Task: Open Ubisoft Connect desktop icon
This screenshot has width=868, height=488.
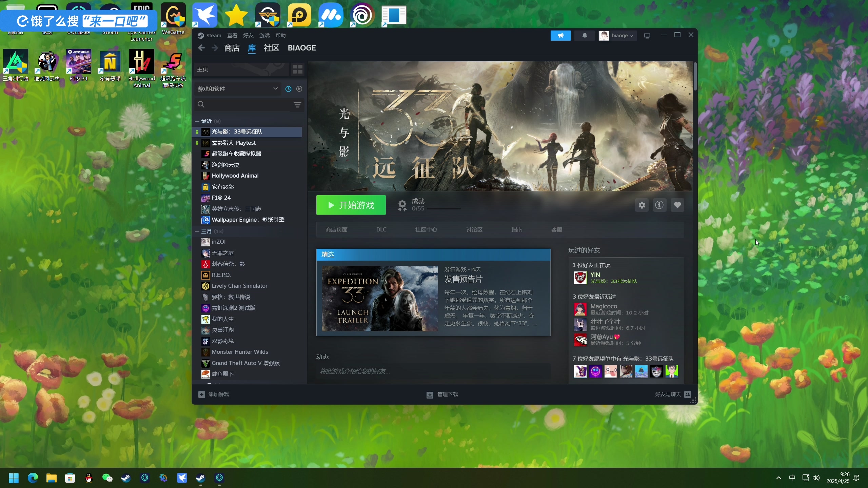Action: tap(362, 15)
